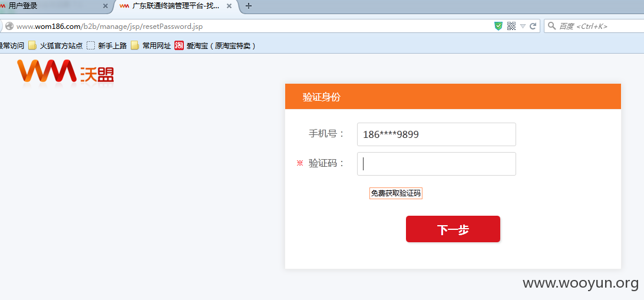
Task: Click the 验证码： label
Action: (x=326, y=163)
